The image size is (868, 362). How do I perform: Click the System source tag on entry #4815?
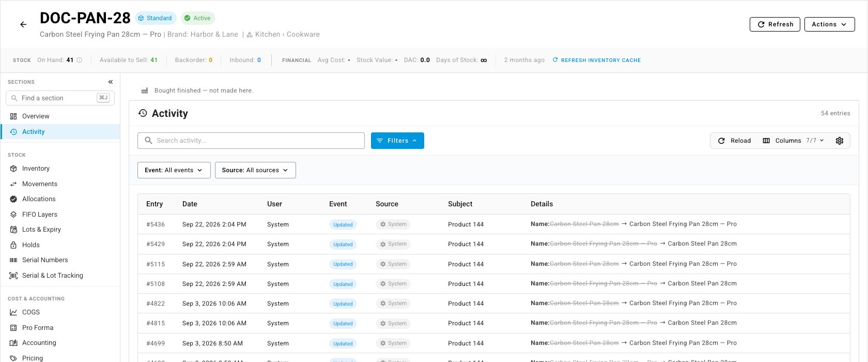[x=393, y=323]
